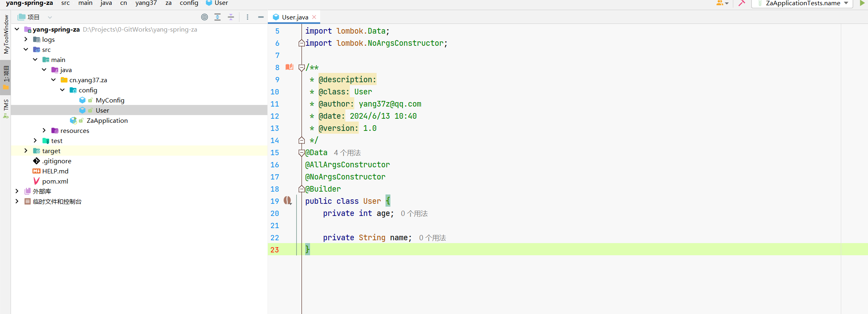Click breadcrumb yang37
The height and width of the screenshot is (314, 868).
[146, 3]
